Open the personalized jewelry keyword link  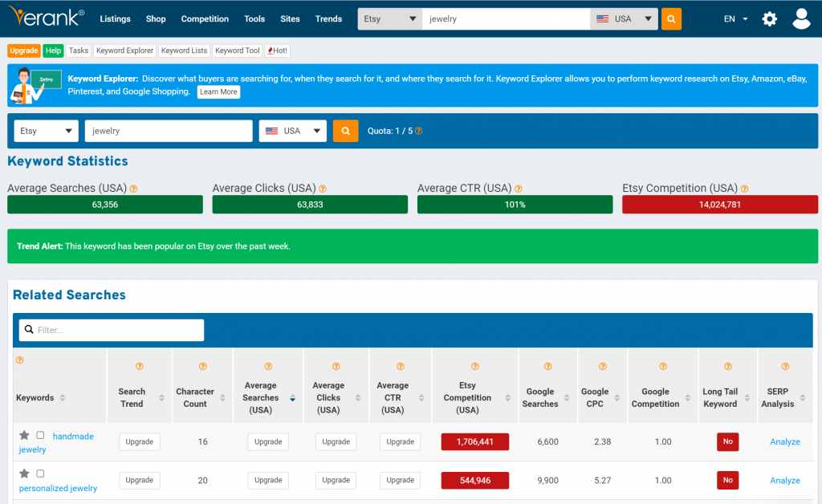(58, 488)
